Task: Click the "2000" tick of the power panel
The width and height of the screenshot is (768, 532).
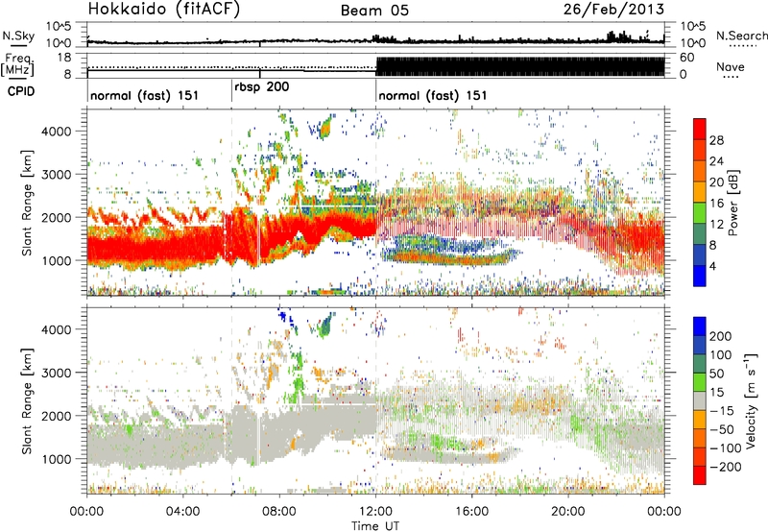Action: pyautogui.click(x=57, y=218)
